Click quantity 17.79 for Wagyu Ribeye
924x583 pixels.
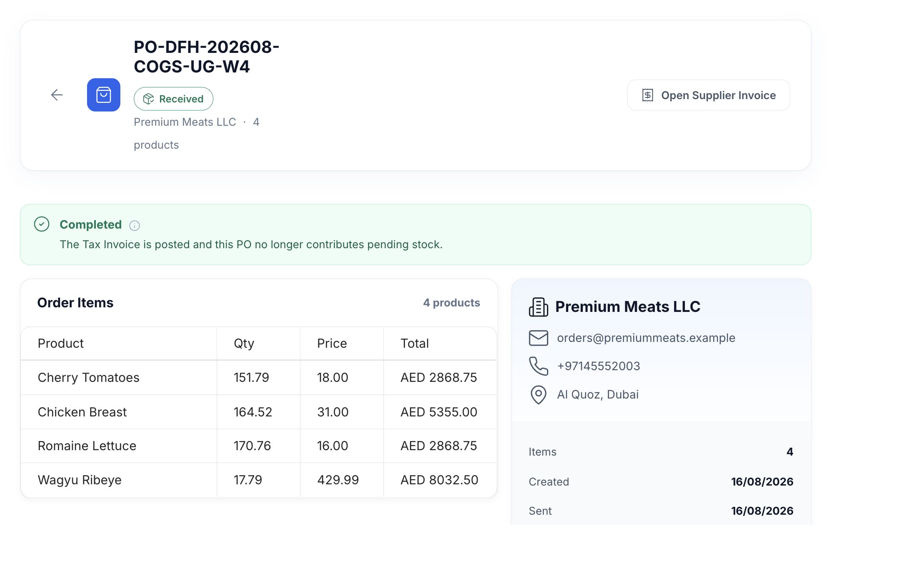248,480
